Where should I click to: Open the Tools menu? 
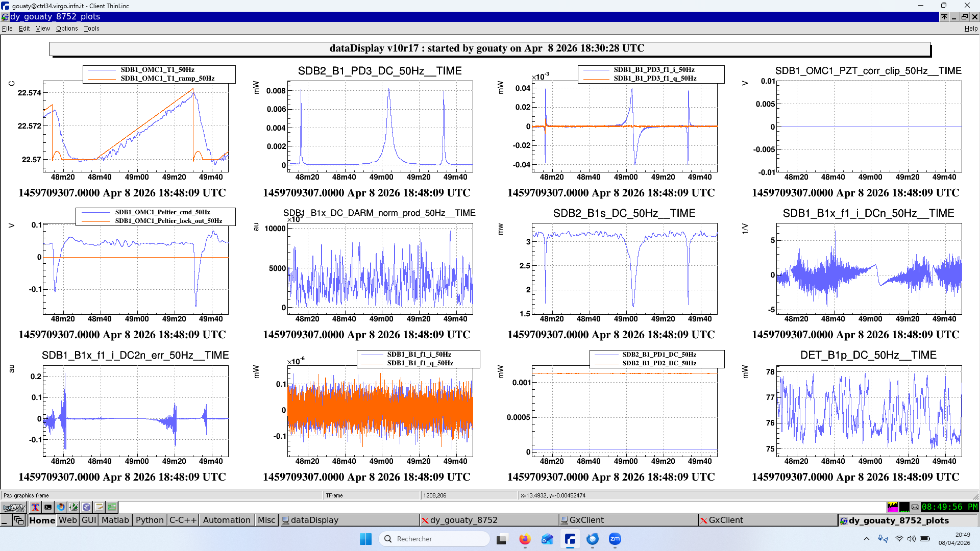tap(91, 29)
